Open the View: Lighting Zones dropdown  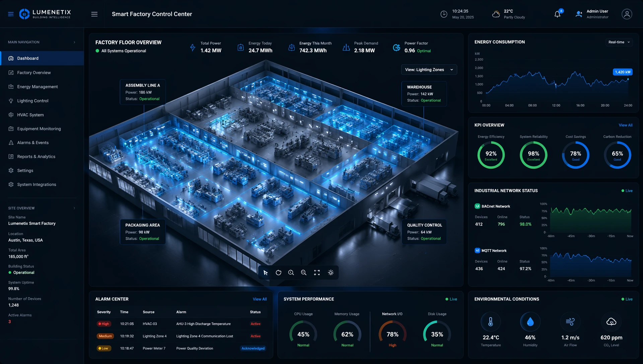point(429,70)
